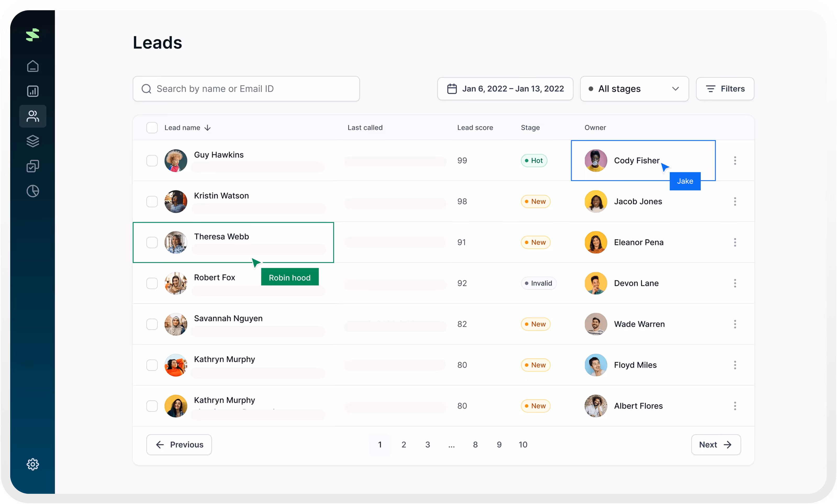Open the Home icon in sidebar

coord(33,66)
